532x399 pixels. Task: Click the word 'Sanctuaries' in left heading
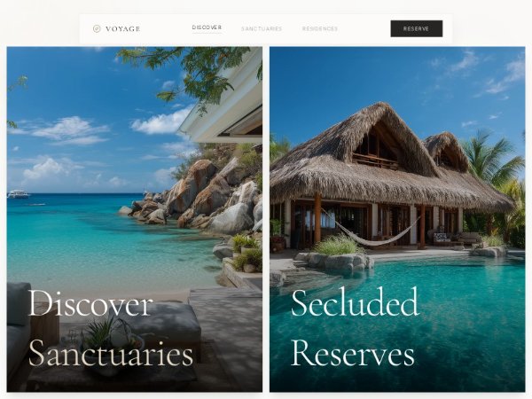(111, 354)
